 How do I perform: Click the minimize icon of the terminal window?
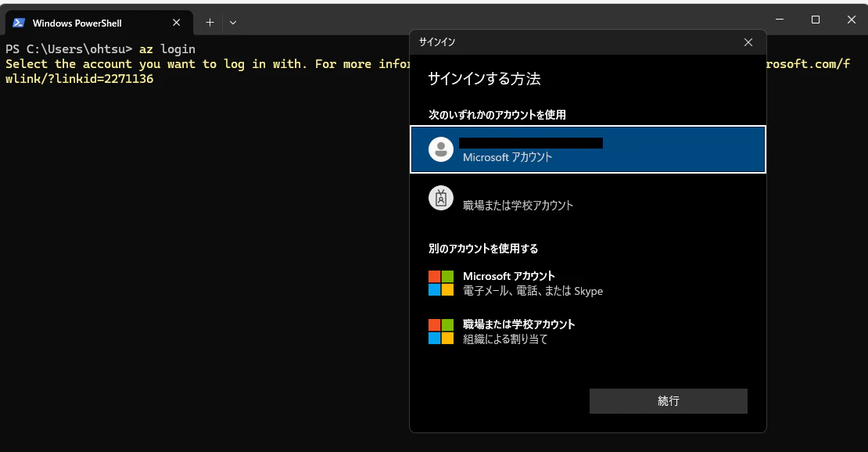pos(779,20)
